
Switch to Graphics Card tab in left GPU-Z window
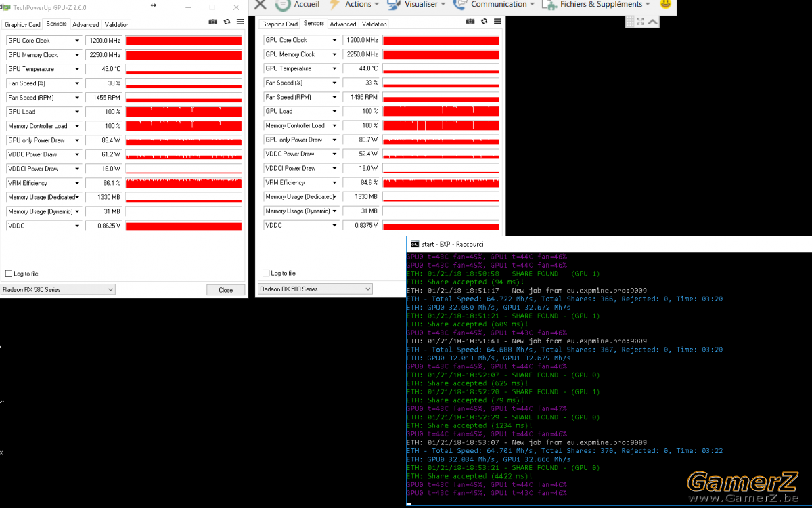pyautogui.click(x=23, y=24)
